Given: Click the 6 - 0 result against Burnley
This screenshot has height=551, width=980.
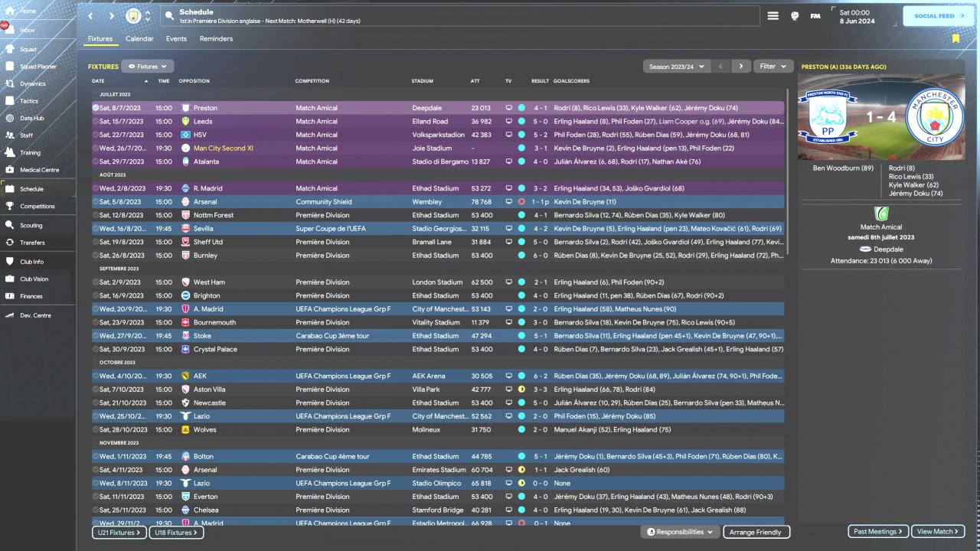Looking at the screenshot, I should [541, 255].
